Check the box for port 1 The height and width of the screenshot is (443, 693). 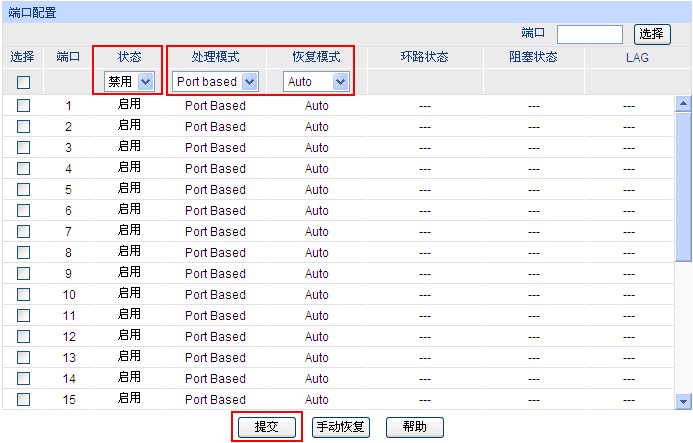tap(23, 106)
